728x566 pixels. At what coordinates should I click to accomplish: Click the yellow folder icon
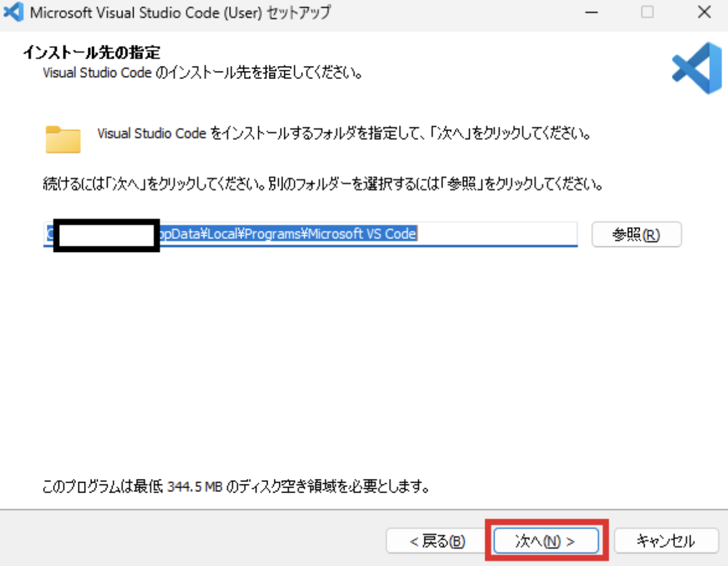[62, 138]
